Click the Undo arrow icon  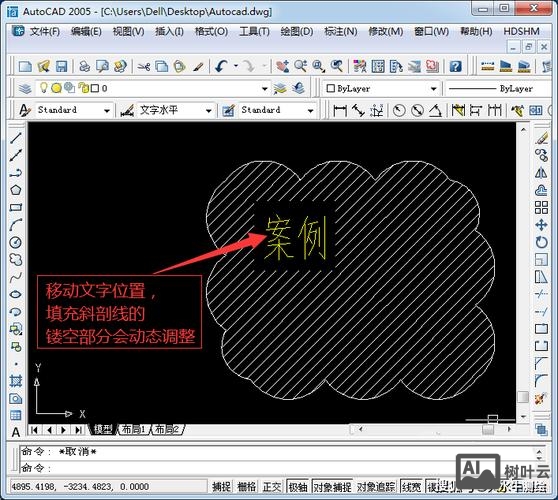[x=221, y=66]
